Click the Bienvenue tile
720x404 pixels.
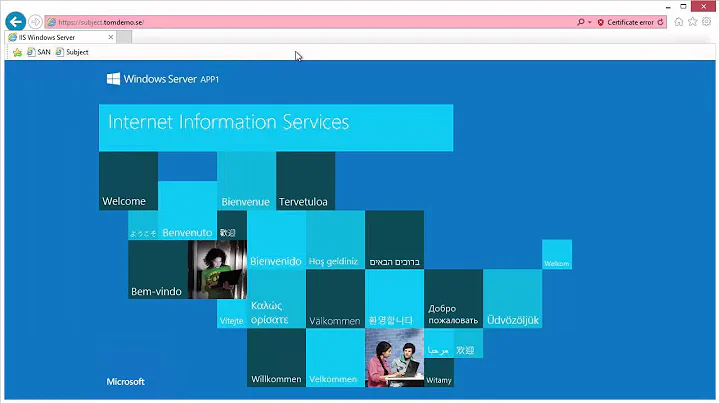point(246,181)
